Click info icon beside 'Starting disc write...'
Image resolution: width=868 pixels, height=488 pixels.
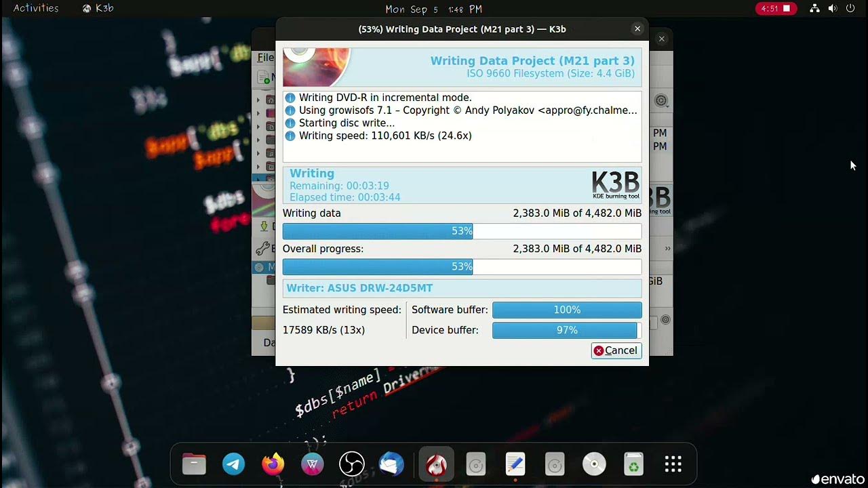[290, 123]
